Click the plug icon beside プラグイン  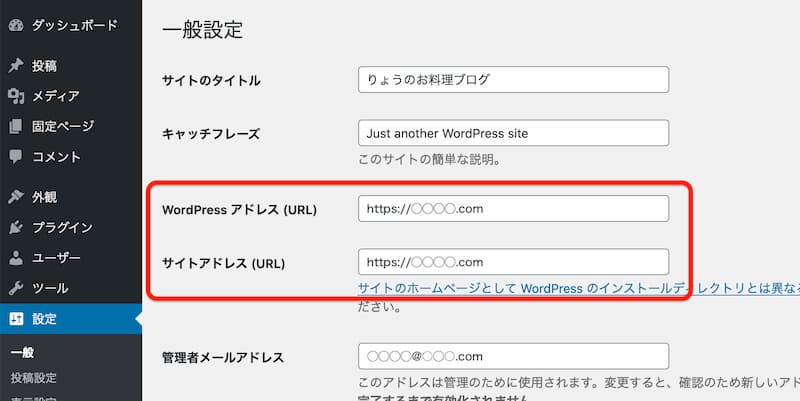16,227
